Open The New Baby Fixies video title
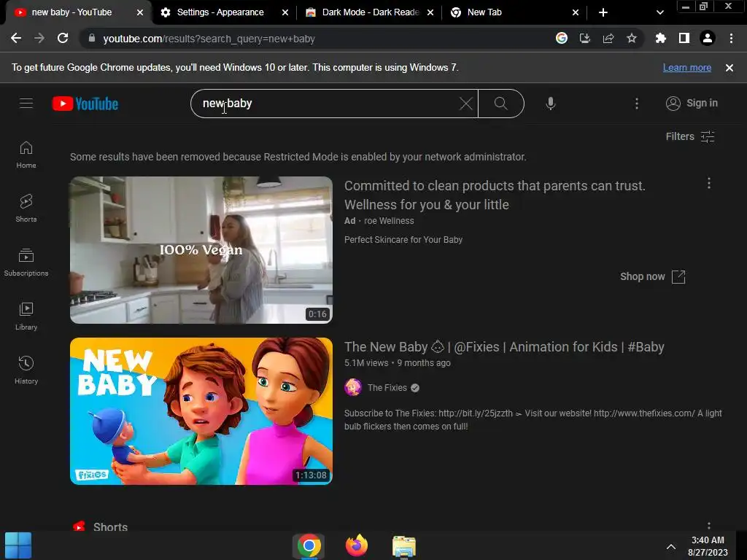The height and width of the screenshot is (560, 747). (x=504, y=346)
